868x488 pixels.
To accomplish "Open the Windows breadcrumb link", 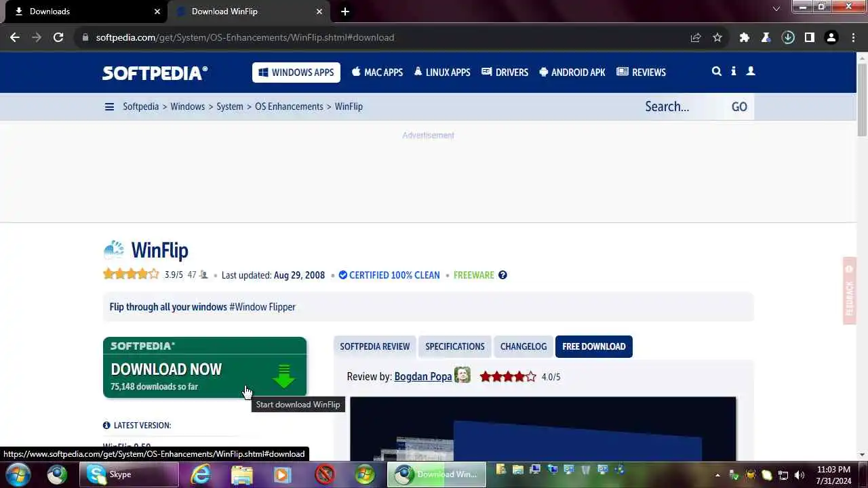I will [188, 106].
